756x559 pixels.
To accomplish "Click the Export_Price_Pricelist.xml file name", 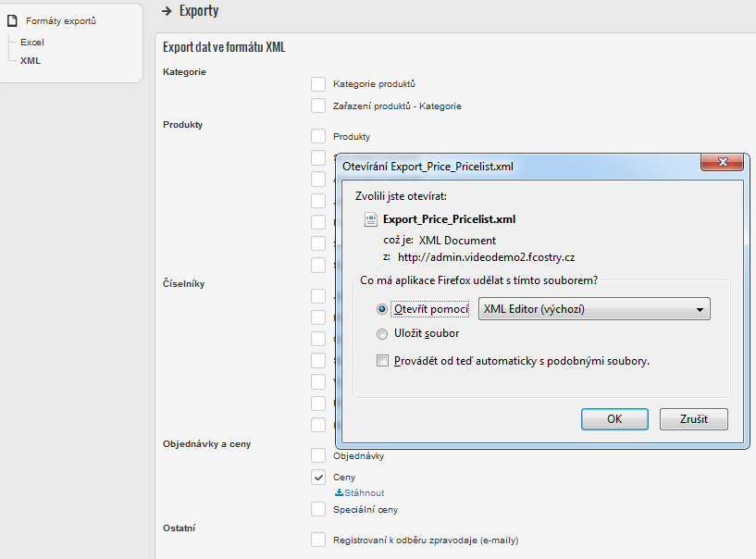I will [450, 219].
